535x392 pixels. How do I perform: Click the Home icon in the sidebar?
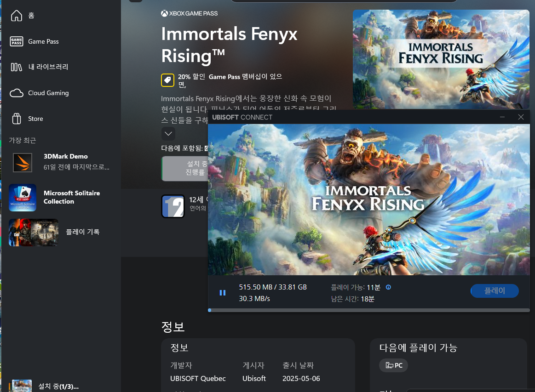(17, 16)
